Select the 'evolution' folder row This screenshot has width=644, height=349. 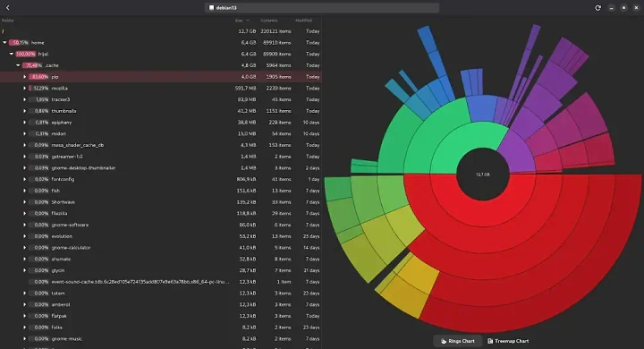click(161, 236)
